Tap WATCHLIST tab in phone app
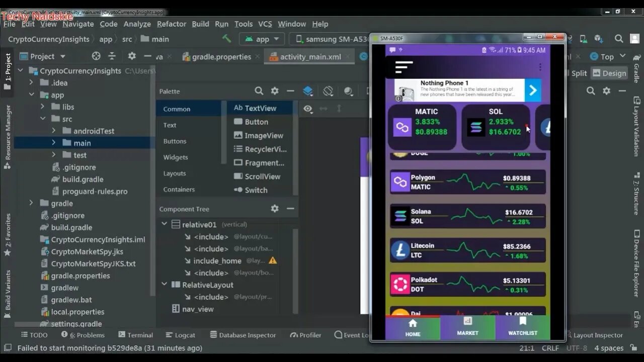The image size is (644, 362). tap(523, 327)
